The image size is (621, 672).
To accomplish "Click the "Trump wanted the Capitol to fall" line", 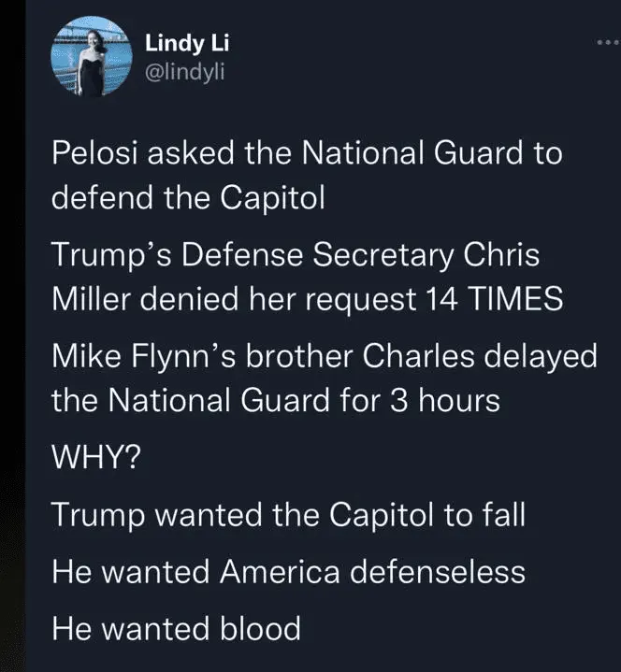I will [x=275, y=515].
